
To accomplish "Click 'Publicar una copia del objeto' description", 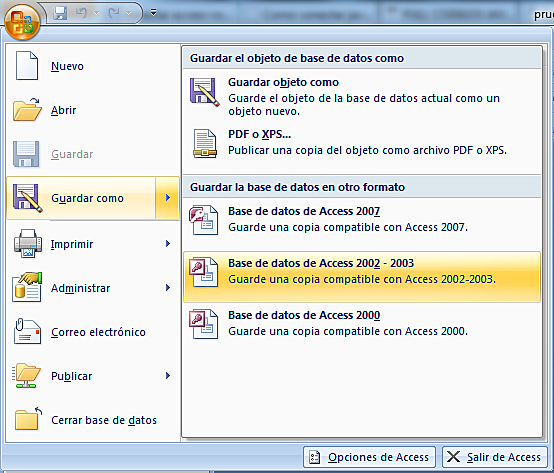I will tap(367, 150).
